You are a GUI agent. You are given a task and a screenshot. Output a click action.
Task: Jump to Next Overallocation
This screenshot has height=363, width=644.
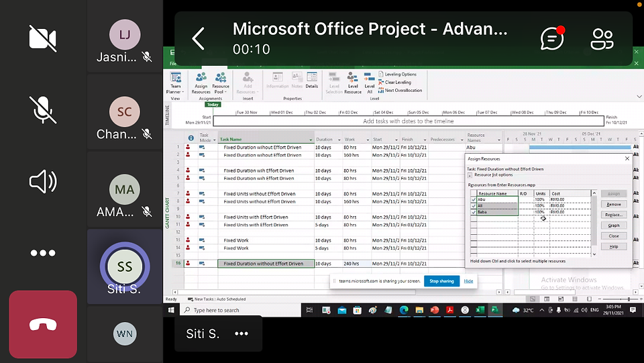coord(400,91)
